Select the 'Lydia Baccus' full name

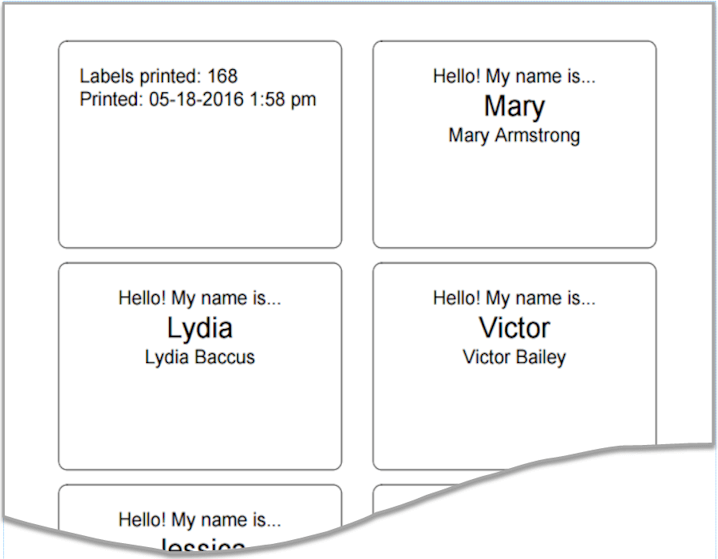[x=199, y=357]
